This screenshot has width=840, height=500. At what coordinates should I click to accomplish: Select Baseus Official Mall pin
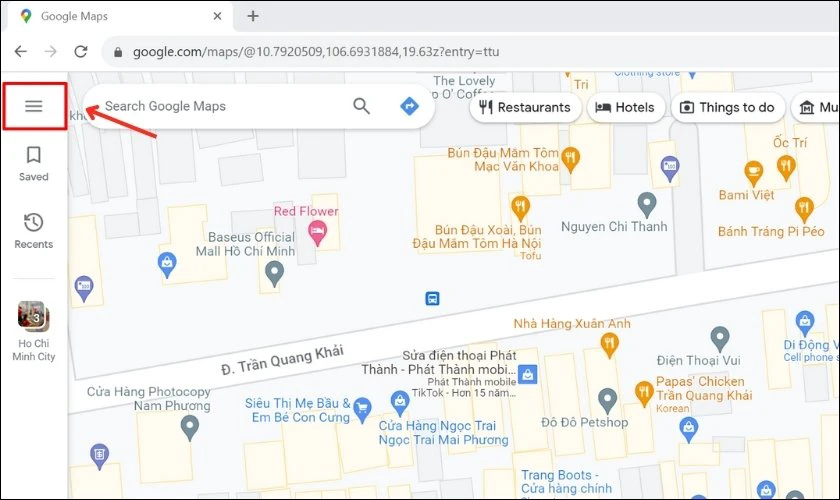(x=274, y=274)
